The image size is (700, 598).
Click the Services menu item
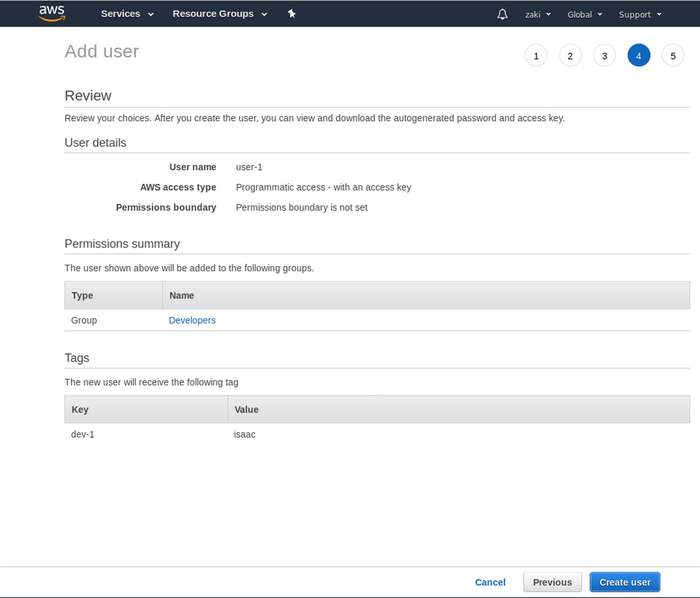(x=120, y=13)
